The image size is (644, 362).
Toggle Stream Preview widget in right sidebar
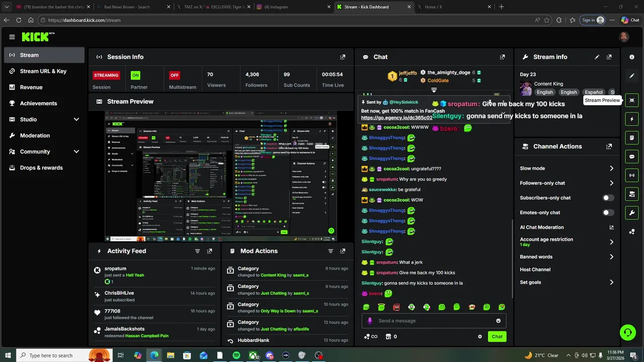click(632, 100)
